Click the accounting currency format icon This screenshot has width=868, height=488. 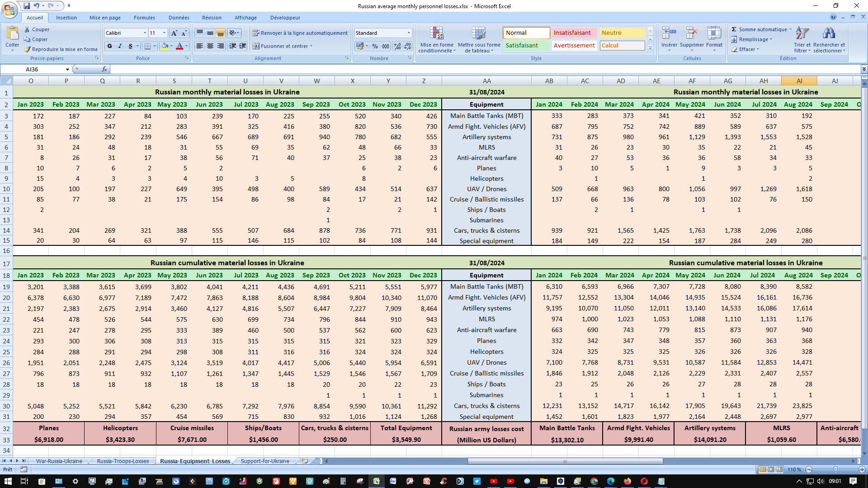click(x=360, y=46)
